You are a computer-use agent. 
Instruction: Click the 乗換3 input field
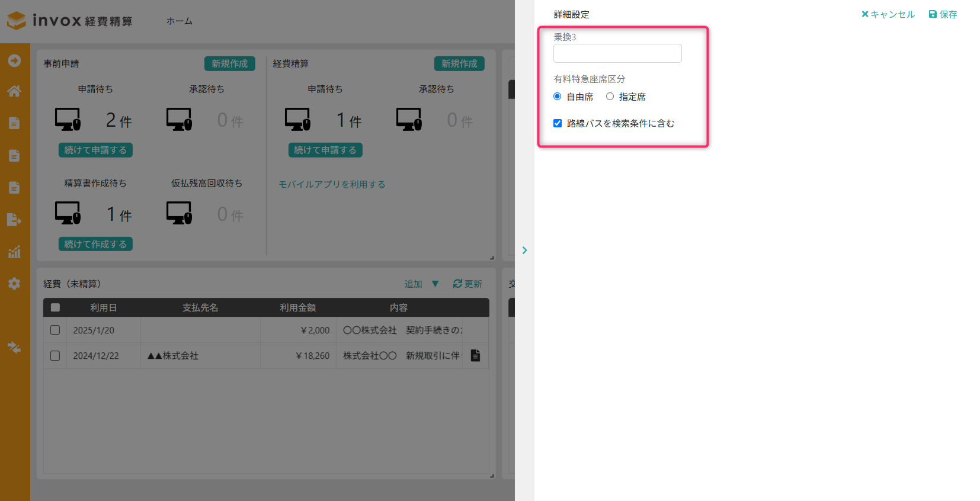pos(617,53)
